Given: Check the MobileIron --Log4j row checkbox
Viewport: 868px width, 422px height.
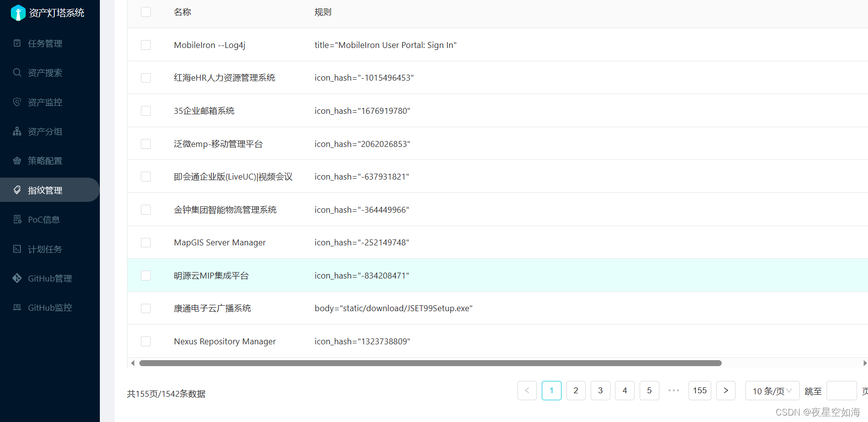Looking at the screenshot, I should (x=146, y=45).
